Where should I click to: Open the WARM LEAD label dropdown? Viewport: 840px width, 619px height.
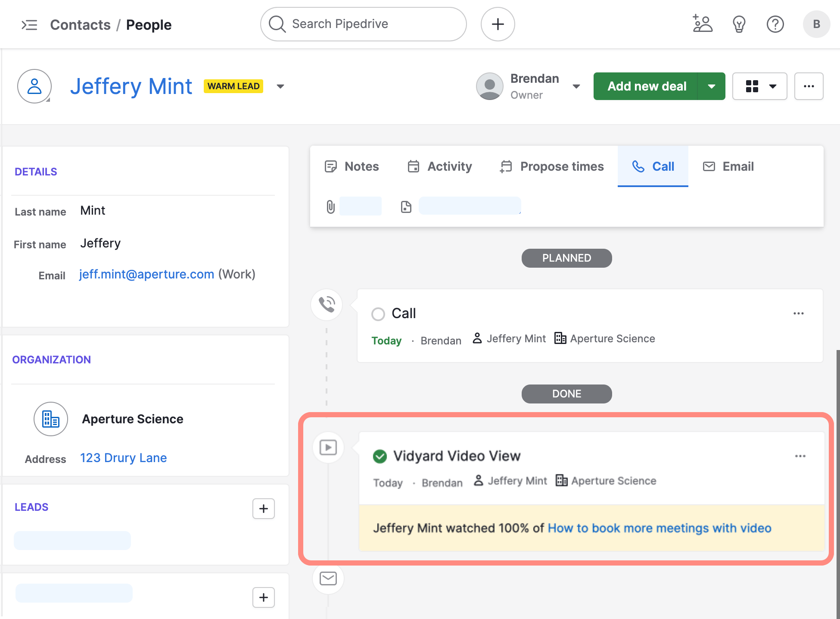[280, 86]
